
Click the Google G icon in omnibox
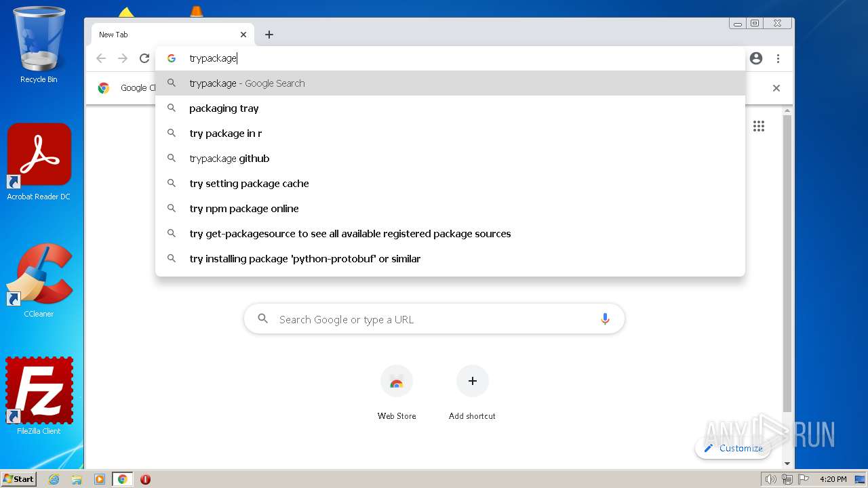pos(172,58)
